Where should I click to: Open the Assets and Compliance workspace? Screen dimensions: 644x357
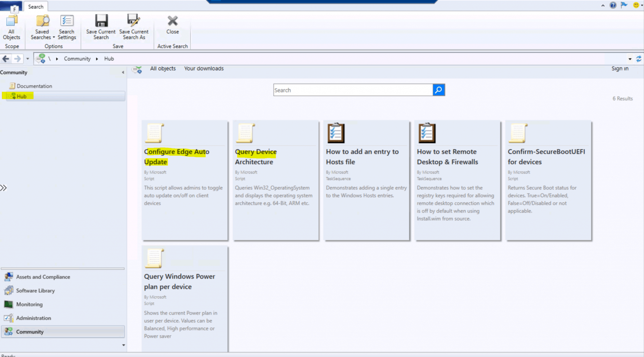(63, 277)
